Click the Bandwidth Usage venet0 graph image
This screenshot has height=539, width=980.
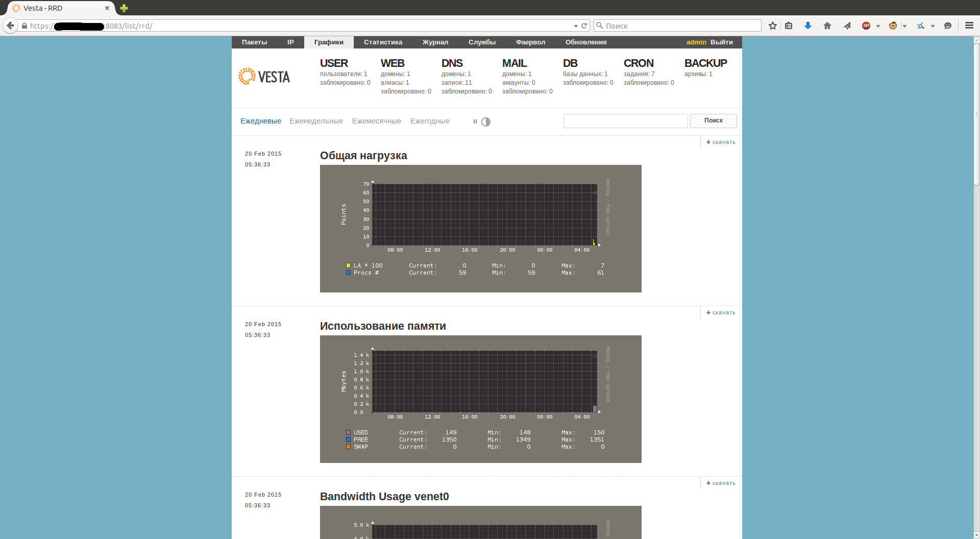pyautogui.click(x=481, y=522)
